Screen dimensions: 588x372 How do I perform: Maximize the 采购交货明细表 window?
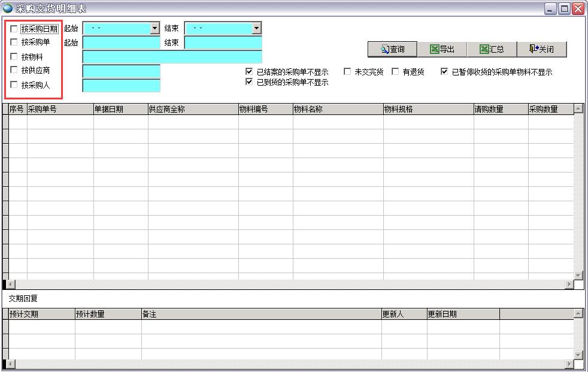point(564,8)
